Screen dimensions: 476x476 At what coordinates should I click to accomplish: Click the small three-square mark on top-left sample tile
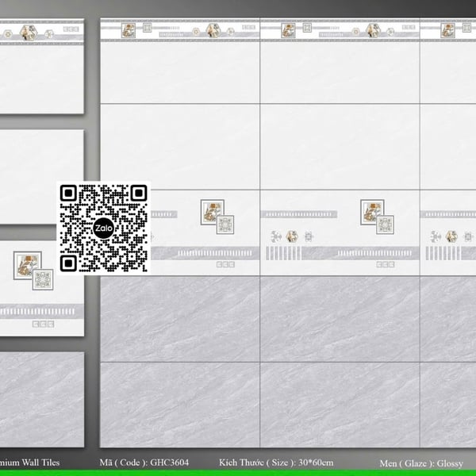[x=70, y=30]
